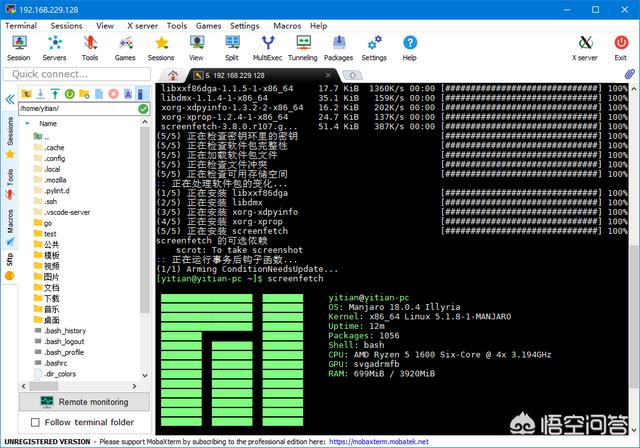The image size is (640, 448).
Task: Select the .dir_colors file
Action: point(55,373)
